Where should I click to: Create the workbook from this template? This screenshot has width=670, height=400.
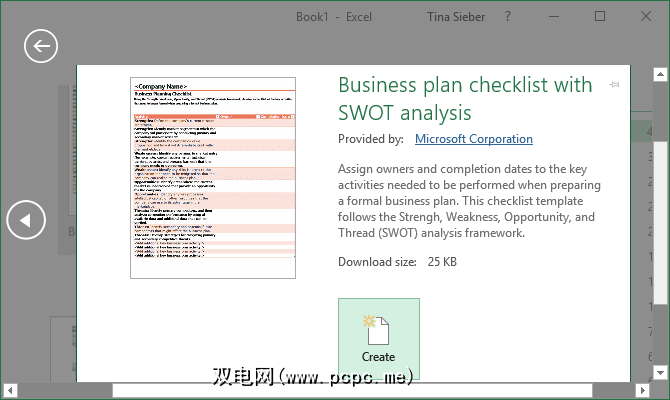[379, 338]
